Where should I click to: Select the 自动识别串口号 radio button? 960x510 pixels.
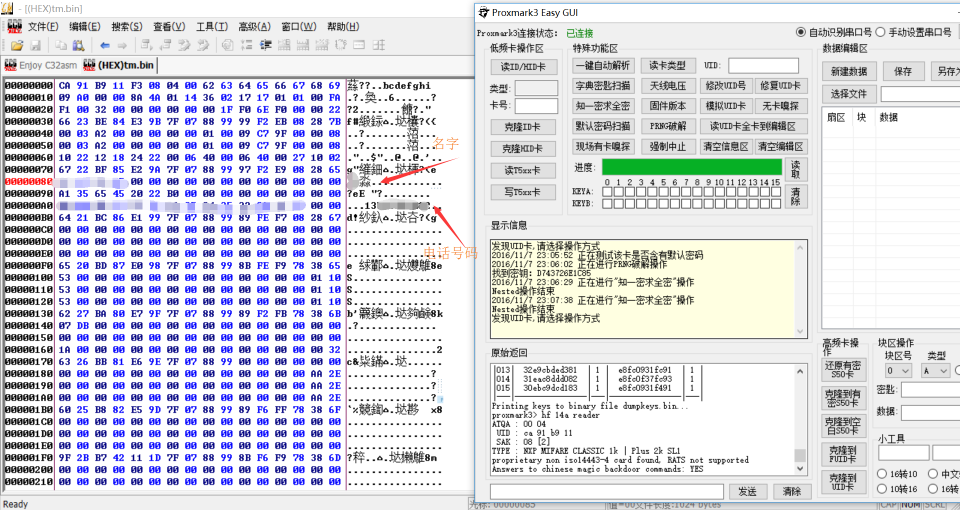click(800, 33)
